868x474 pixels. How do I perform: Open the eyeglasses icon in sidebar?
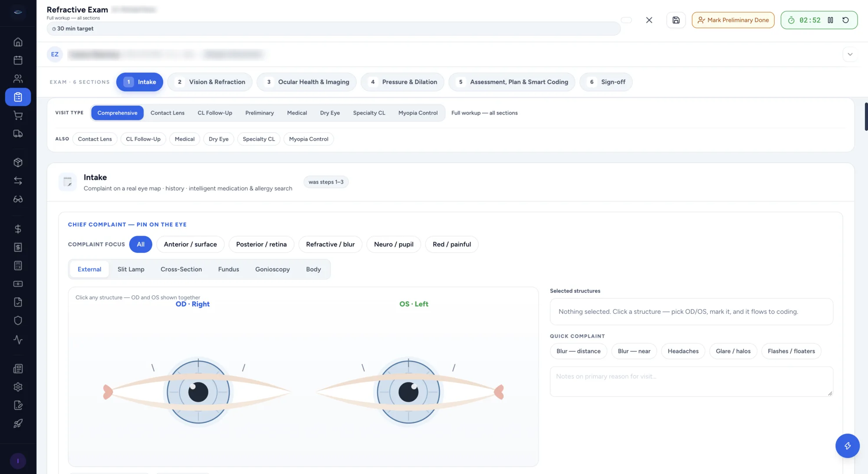pos(18,199)
